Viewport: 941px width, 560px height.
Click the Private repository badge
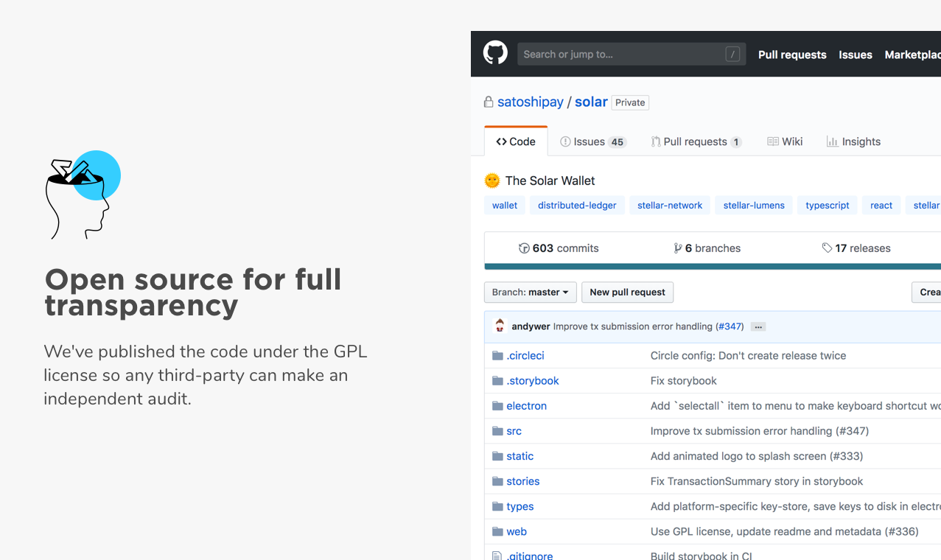click(x=630, y=102)
